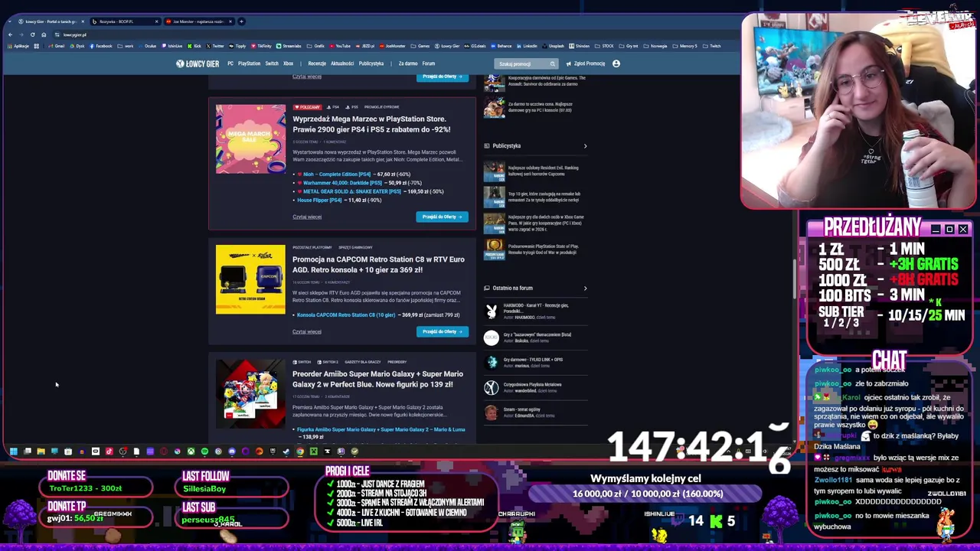Reload the page with the refresh icon
The height and width of the screenshot is (551, 980).
tap(32, 34)
